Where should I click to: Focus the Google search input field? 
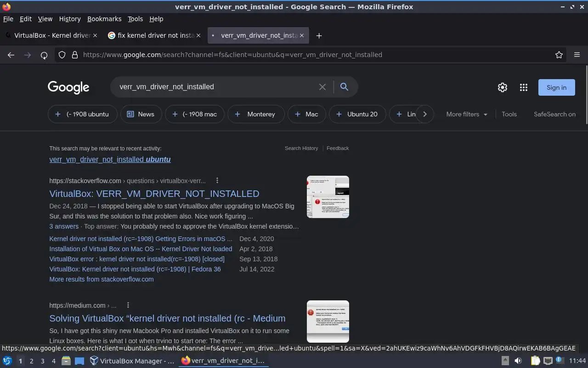tap(216, 87)
